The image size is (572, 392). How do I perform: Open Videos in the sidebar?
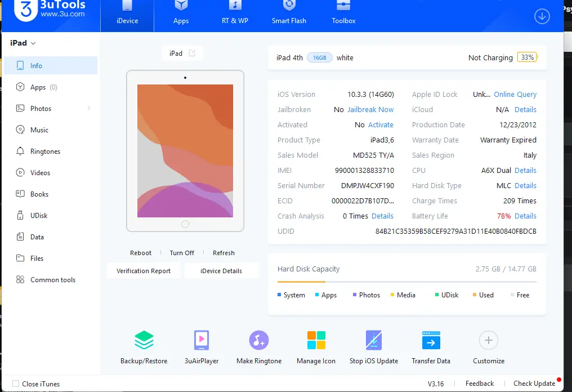51,173
